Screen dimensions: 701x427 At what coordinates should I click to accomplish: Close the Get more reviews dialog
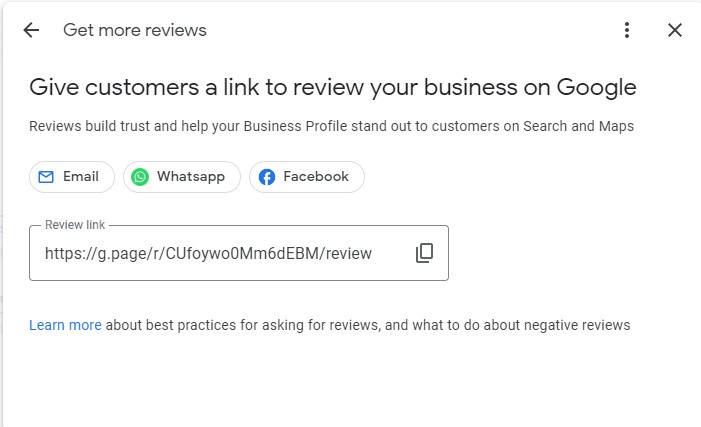[x=675, y=30]
